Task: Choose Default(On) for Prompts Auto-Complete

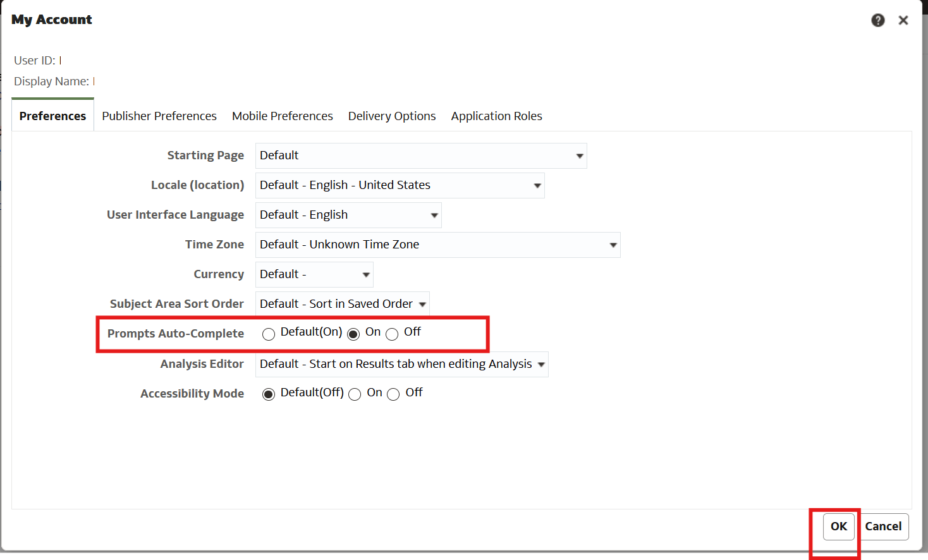Action: pos(269,334)
